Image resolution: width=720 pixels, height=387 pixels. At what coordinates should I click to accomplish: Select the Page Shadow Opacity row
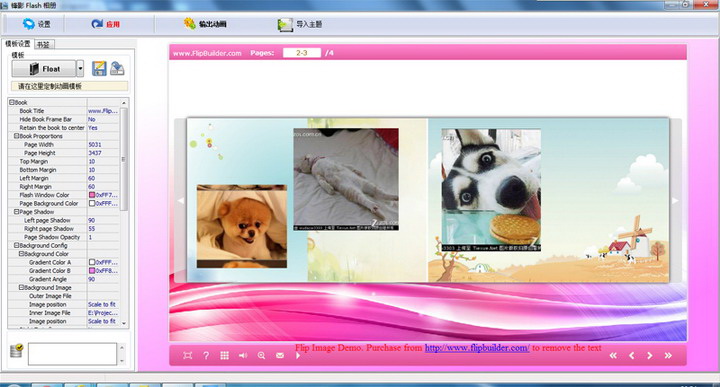(64, 237)
